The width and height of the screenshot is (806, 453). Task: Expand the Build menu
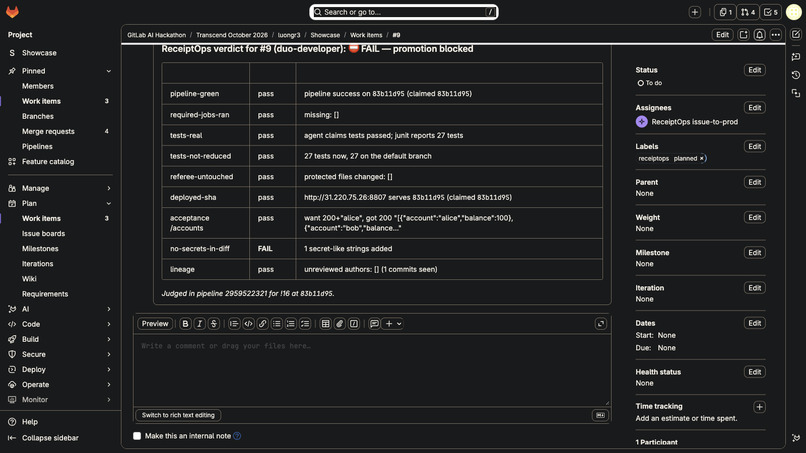click(108, 339)
